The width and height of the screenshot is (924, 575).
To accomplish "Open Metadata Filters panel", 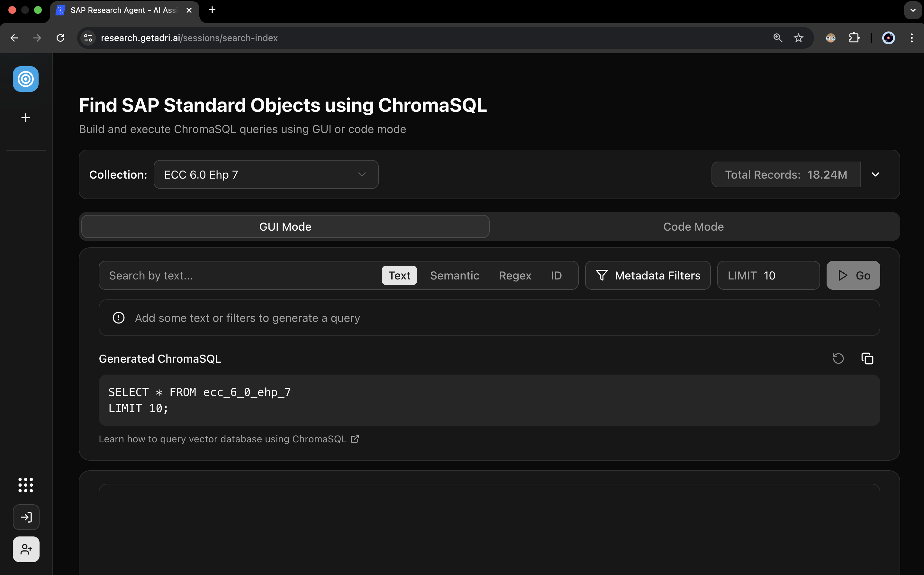I will (x=647, y=275).
